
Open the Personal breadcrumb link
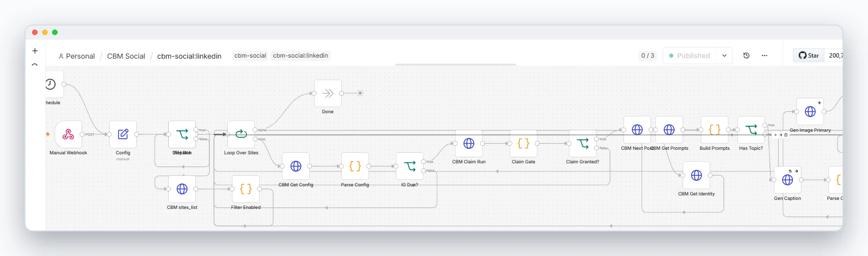pyautogui.click(x=77, y=56)
